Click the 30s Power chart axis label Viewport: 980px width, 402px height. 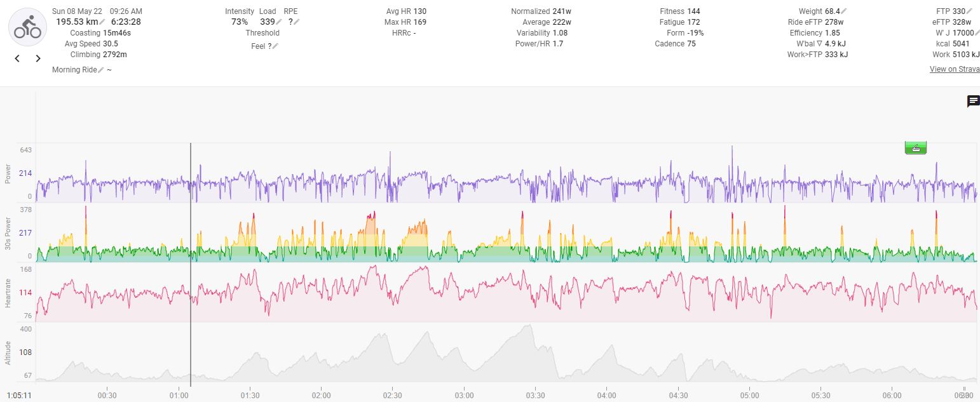(8, 233)
